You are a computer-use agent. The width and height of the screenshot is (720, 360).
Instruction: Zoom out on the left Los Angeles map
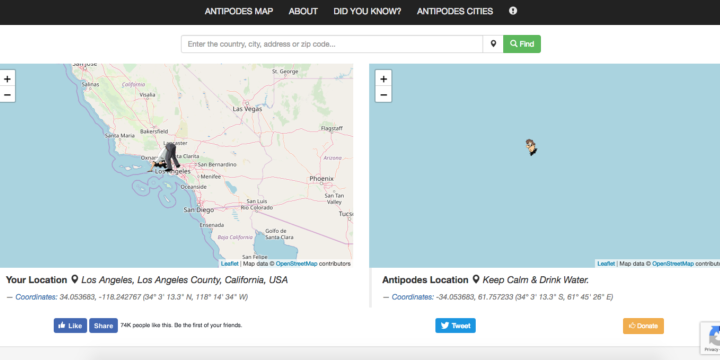[7, 95]
